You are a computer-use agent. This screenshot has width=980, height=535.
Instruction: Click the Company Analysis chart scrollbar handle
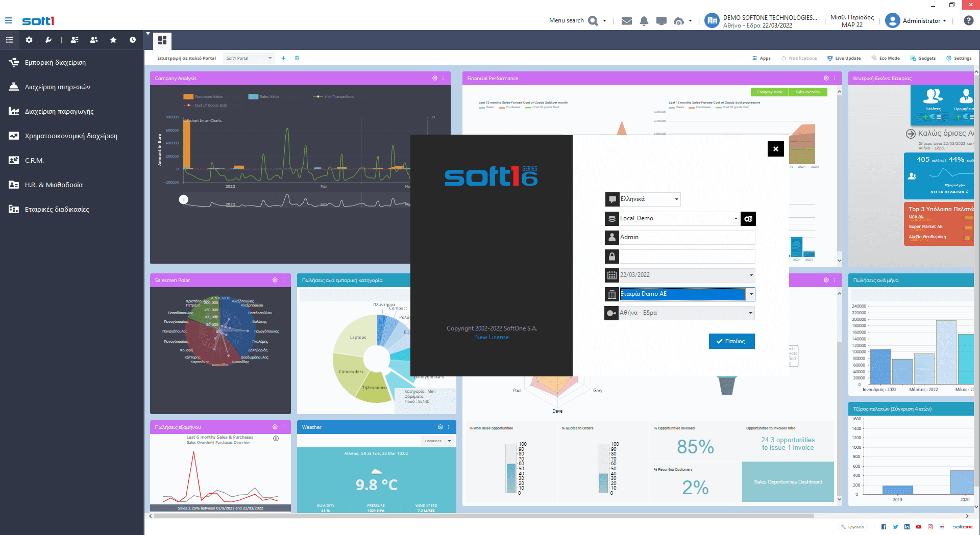(184, 199)
